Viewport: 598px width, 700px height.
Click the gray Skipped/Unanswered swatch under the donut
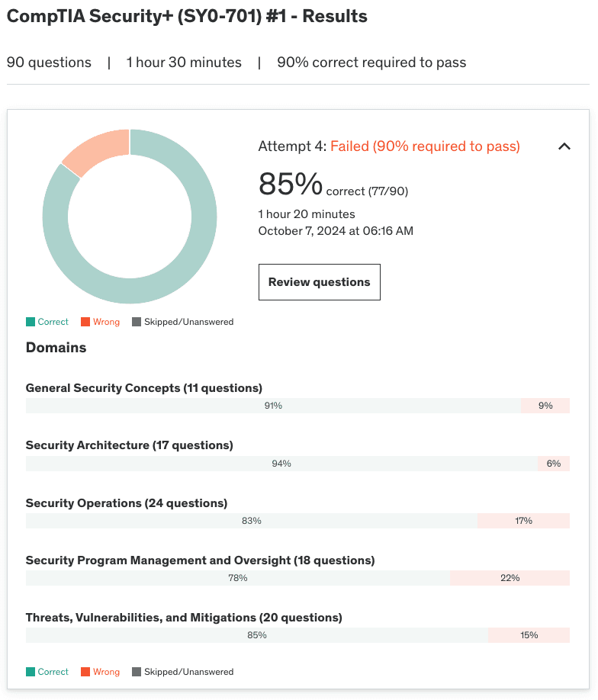pyautogui.click(x=137, y=322)
